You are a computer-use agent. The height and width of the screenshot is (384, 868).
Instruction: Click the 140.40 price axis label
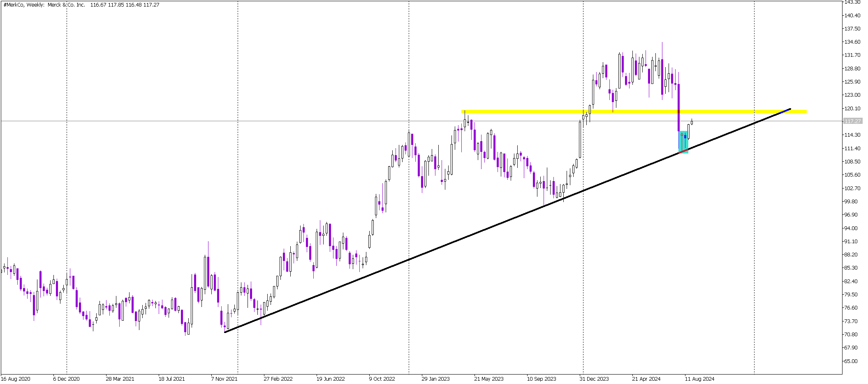coord(852,15)
